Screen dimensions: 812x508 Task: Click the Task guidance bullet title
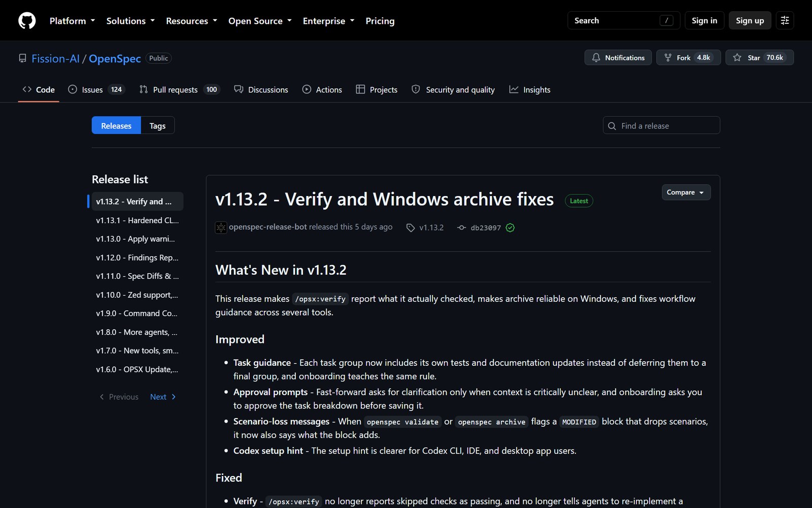262,363
